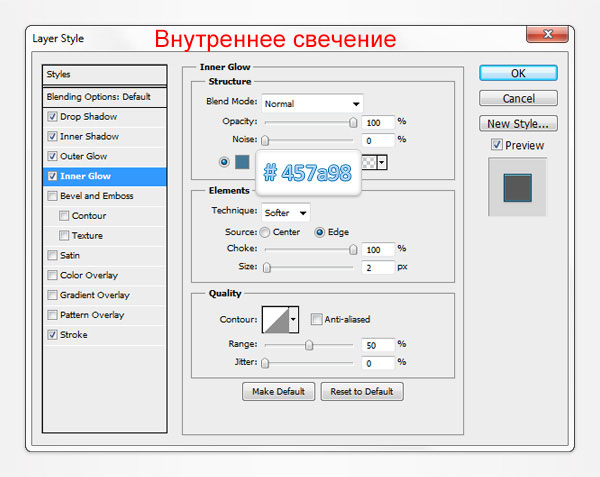
Task: Click the Jitter slider handle
Action: click(265, 363)
